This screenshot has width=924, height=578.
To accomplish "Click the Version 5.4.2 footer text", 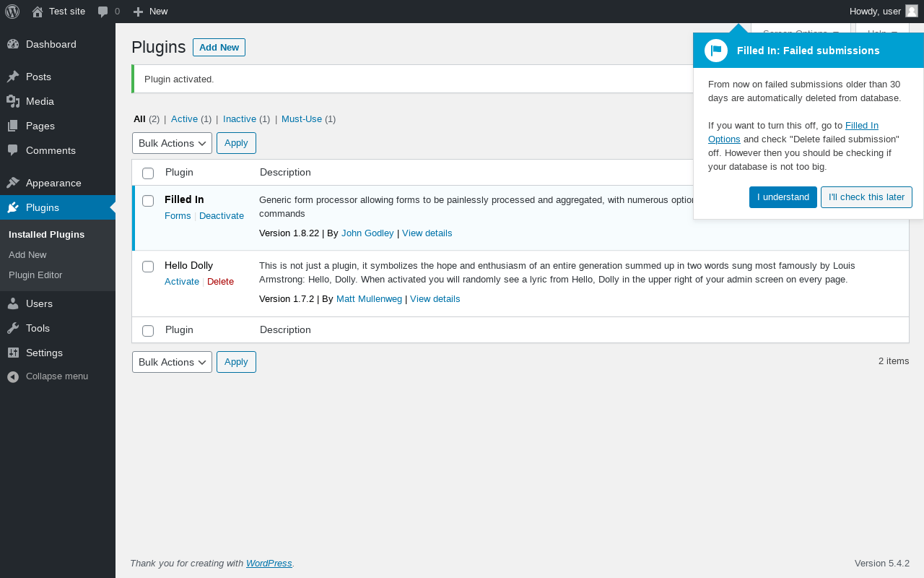I will [882, 563].
